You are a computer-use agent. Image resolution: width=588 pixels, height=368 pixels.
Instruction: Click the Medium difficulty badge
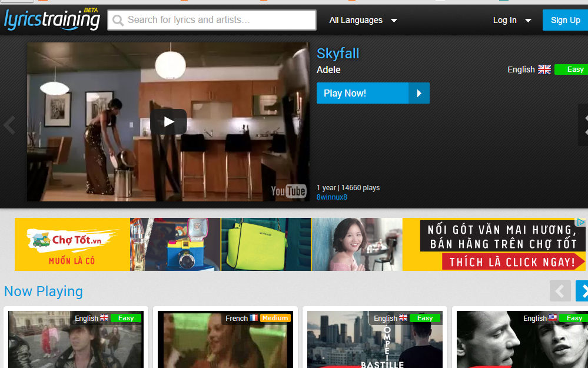[275, 318]
